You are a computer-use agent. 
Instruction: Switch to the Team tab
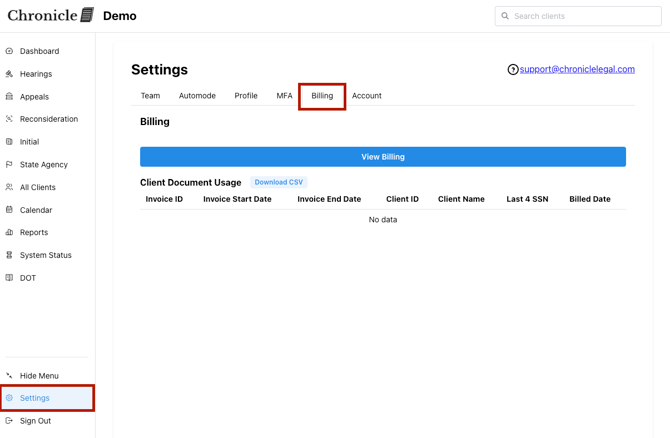tap(150, 96)
